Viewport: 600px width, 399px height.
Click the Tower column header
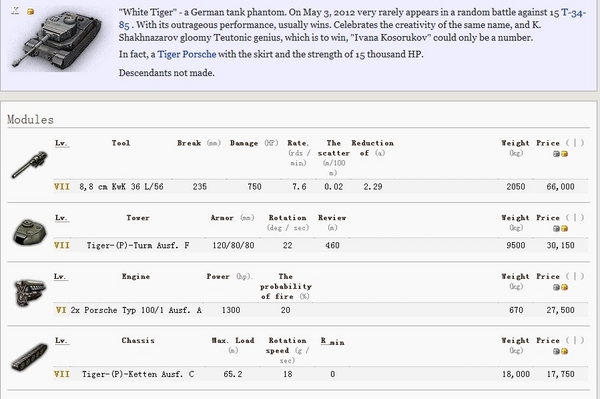click(x=138, y=218)
